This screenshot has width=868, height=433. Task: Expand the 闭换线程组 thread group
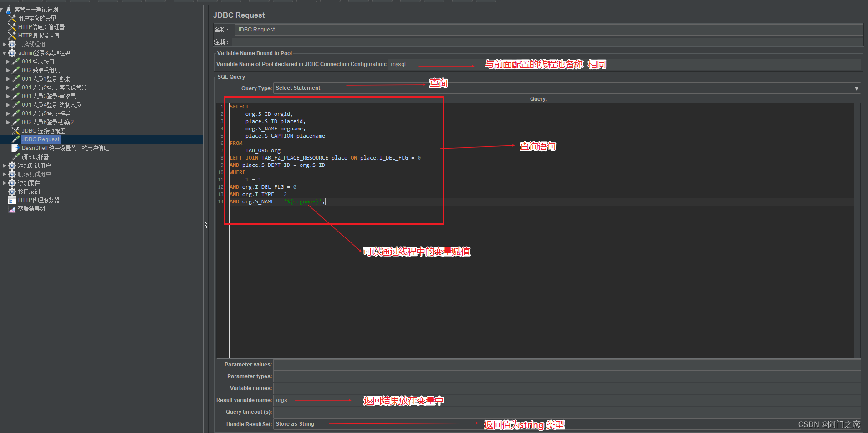tap(5, 44)
